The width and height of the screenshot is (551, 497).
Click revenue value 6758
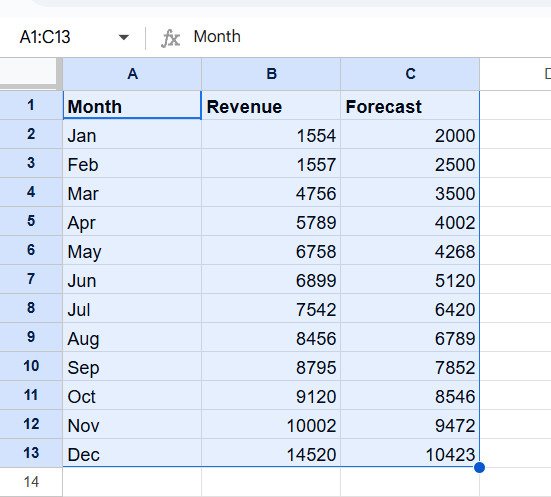271,250
